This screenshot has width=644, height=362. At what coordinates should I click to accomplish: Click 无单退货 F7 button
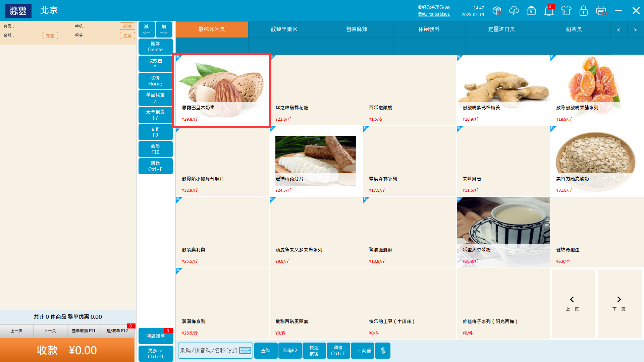pyautogui.click(x=156, y=115)
